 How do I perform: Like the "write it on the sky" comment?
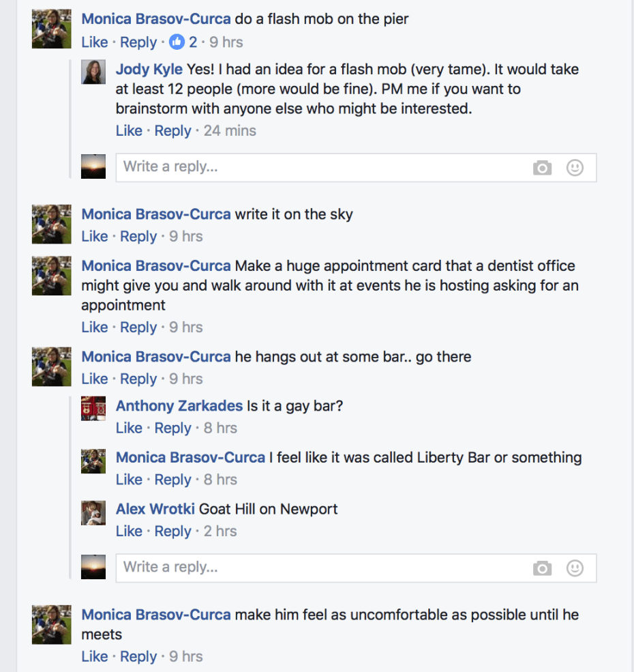coord(95,237)
